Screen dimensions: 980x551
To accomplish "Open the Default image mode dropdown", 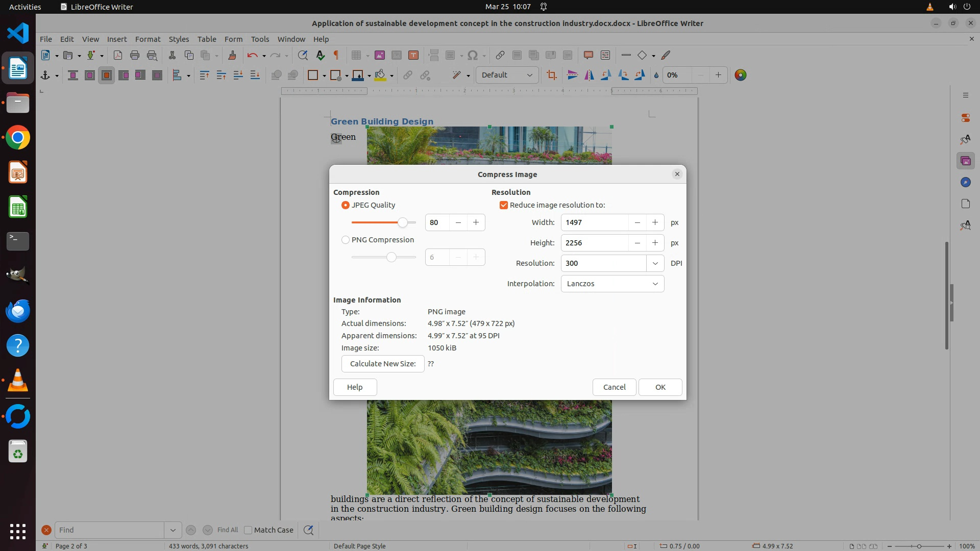I will click(529, 75).
